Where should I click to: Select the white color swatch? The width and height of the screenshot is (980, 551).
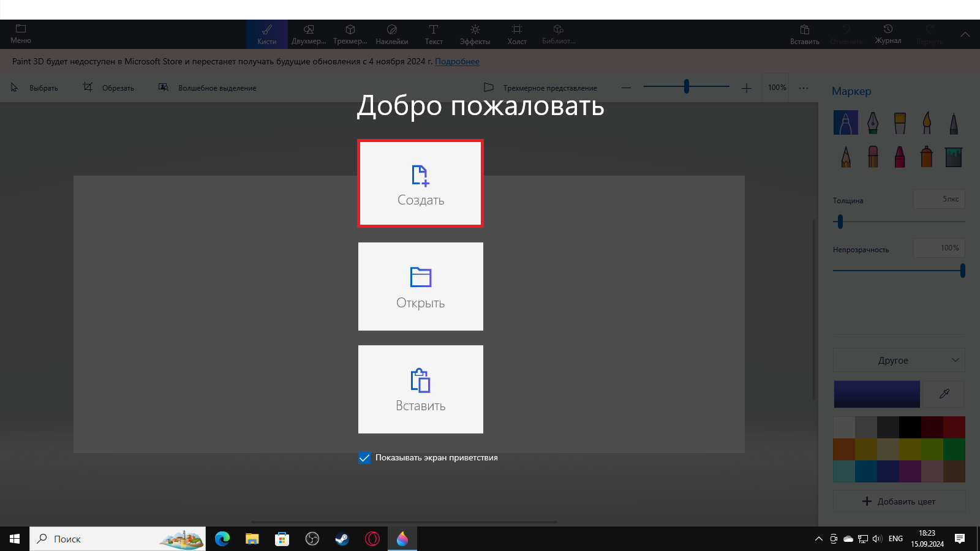[844, 427]
